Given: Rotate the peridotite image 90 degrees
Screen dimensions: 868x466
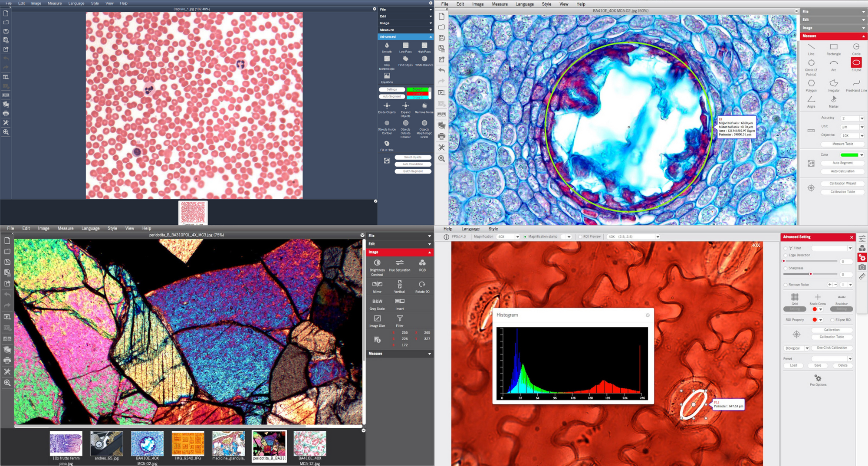Looking at the screenshot, I should pos(422,286).
